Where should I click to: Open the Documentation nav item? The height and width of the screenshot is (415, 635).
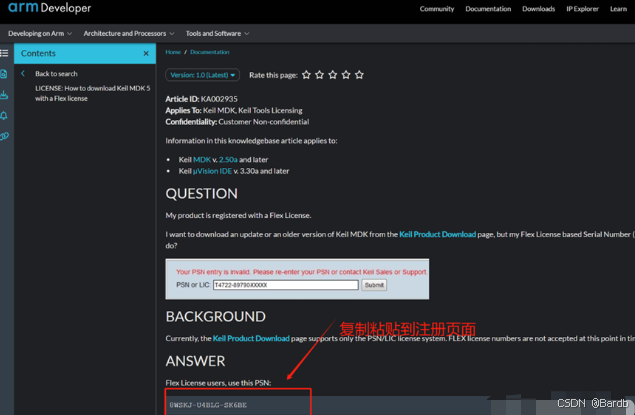coord(488,9)
